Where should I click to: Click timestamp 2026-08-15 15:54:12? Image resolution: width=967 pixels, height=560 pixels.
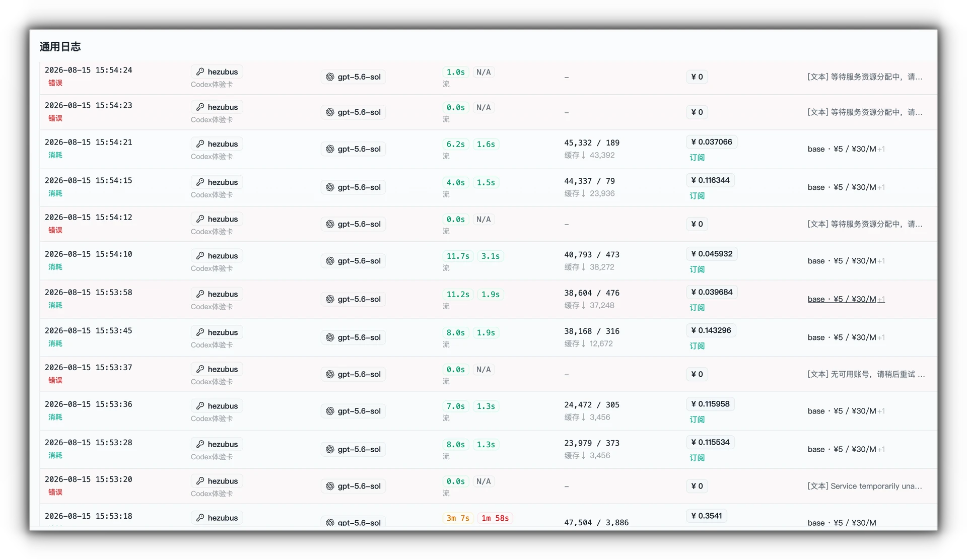pos(89,217)
